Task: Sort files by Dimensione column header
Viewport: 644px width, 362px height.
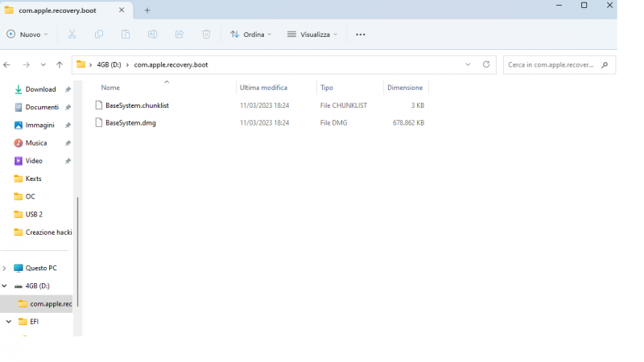Action: point(405,88)
